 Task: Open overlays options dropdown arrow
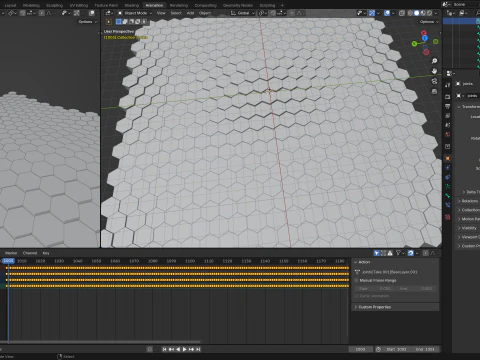393,13
